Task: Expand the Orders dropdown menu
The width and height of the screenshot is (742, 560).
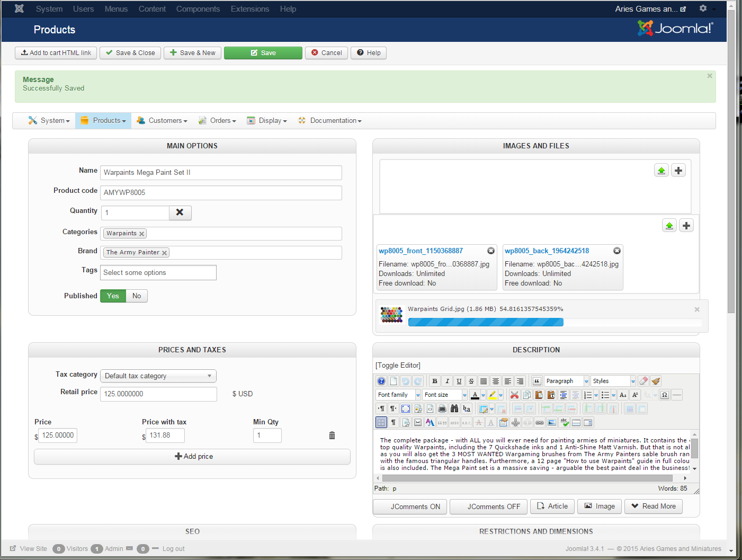Action: pos(217,121)
